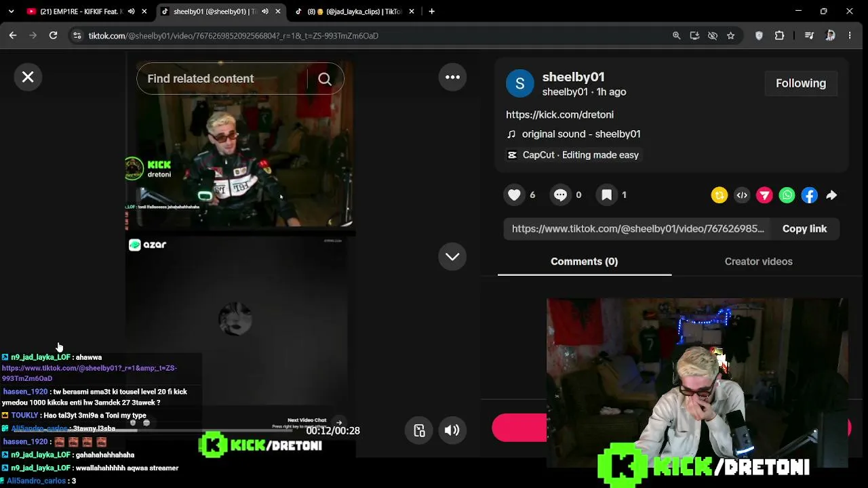Image resolution: width=868 pixels, height=488 pixels.
Task: Close the jad_layka_clips browser tab
Action: pos(411,12)
